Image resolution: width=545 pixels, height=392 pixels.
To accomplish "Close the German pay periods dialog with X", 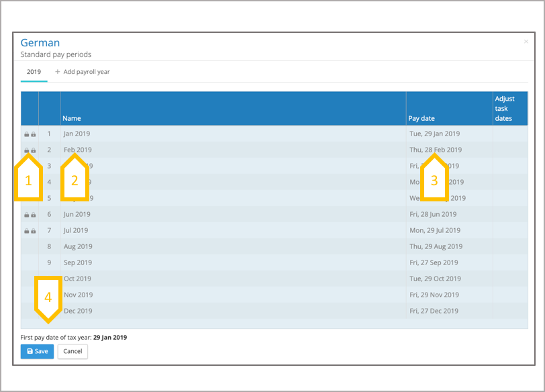I will click(526, 42).
